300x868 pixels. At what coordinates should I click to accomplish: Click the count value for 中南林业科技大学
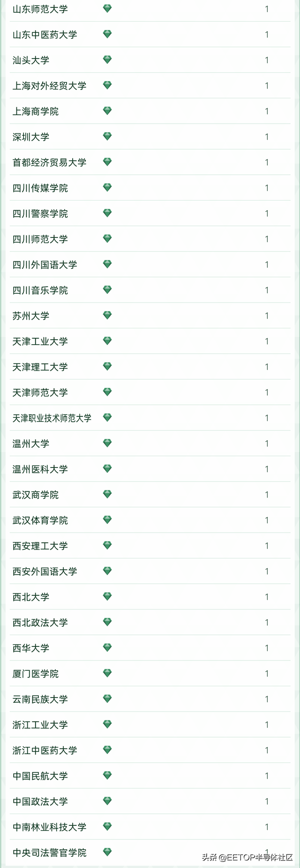267,827
